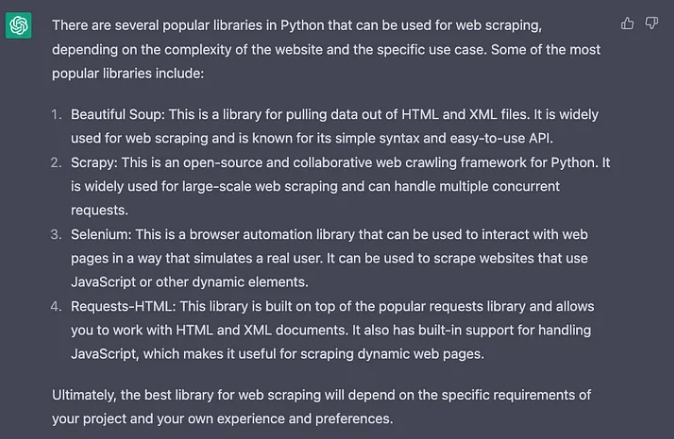This screenshot has width=674, height=439.
Task: Click list number 1 marker
Action: pos(57,115)
